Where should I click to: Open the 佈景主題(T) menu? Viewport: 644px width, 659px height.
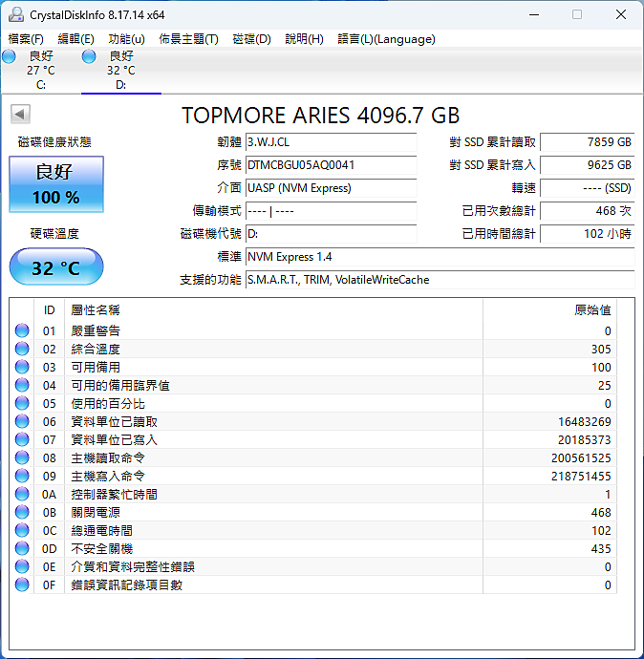pos(189,39)
